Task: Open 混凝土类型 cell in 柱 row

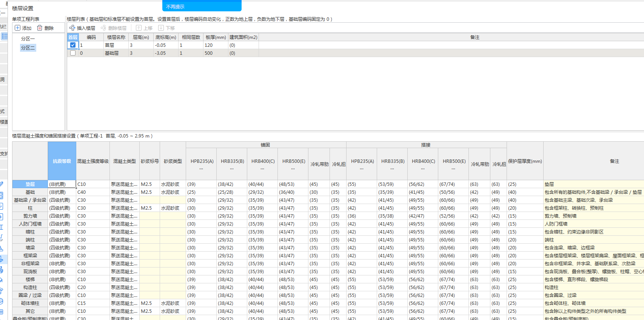Action: [125, 208]
